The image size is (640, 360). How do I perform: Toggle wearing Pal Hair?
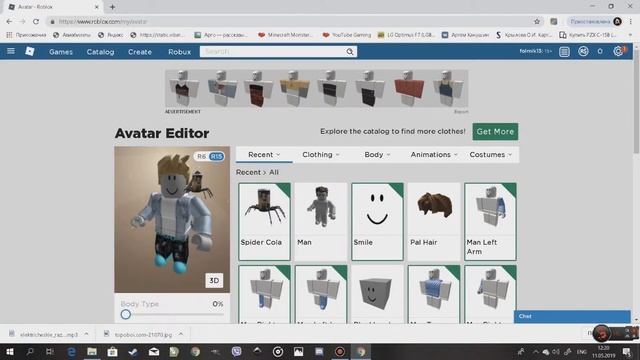pyautogui.click(x=434, y=221)
